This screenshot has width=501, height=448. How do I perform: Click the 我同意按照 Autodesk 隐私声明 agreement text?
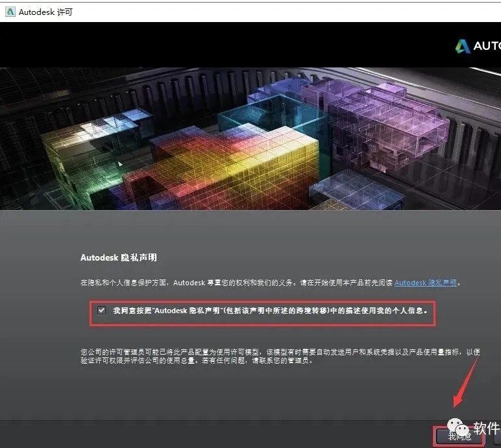click(x=270, y=311)
